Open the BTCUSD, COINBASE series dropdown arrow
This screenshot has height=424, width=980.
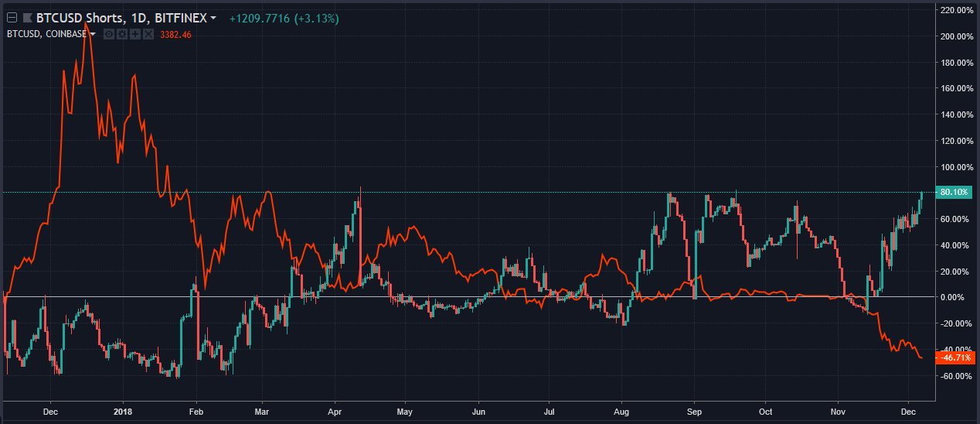93,34
